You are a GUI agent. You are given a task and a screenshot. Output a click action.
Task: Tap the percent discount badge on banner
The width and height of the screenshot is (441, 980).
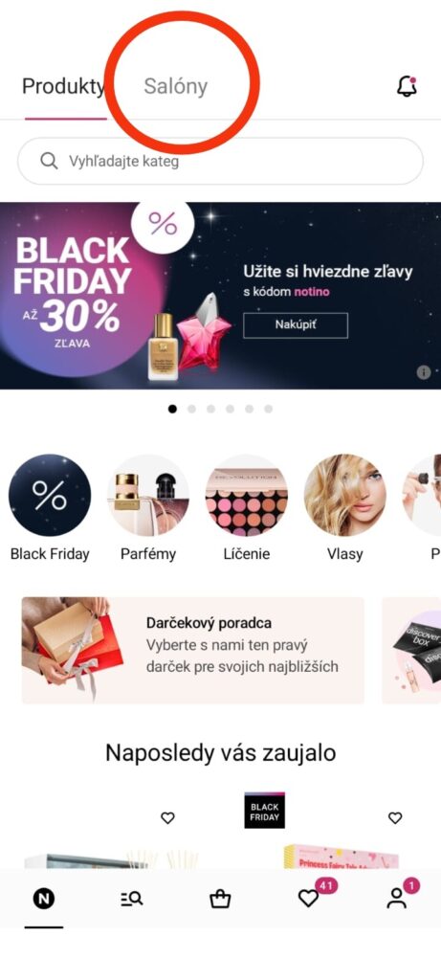(x=163, y=223)
